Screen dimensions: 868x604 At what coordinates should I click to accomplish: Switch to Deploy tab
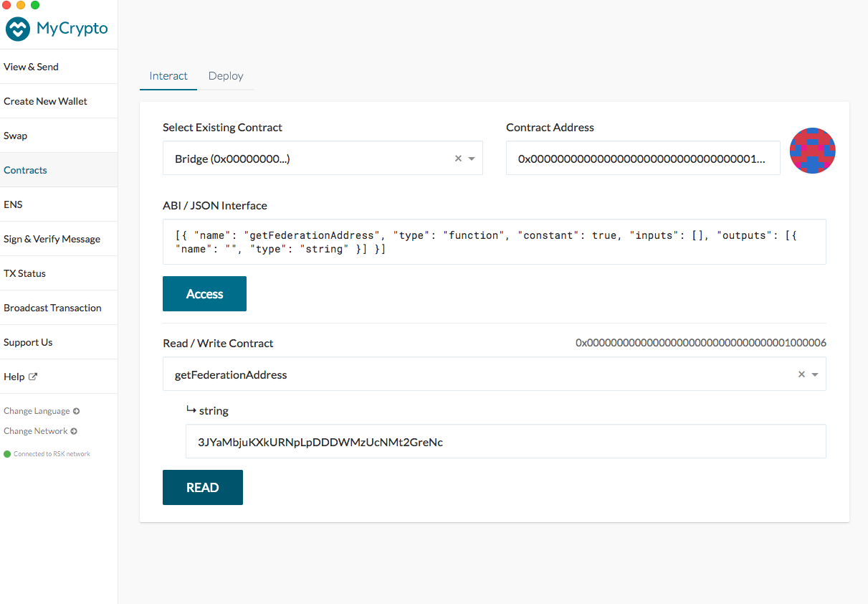226,76
